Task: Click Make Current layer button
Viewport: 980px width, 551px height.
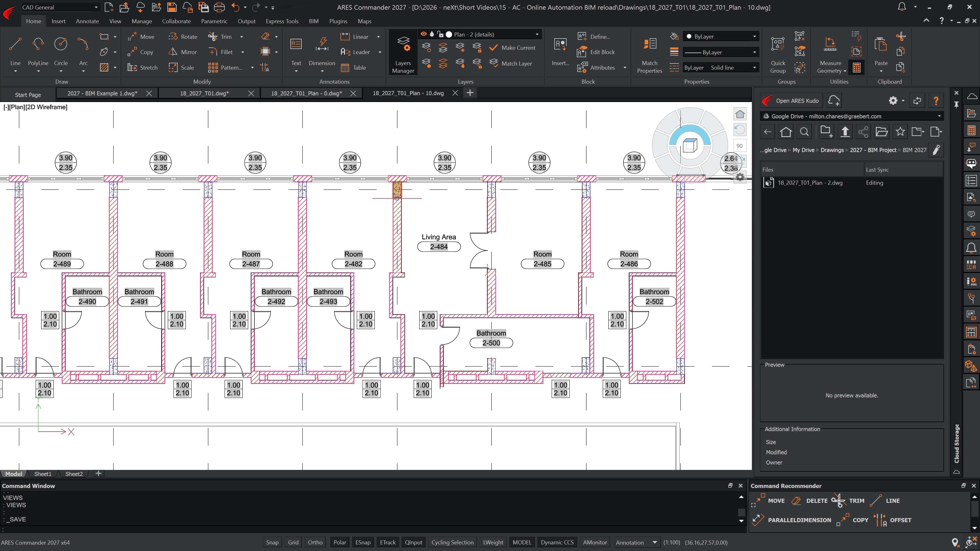Action: (x=512, y=47)
